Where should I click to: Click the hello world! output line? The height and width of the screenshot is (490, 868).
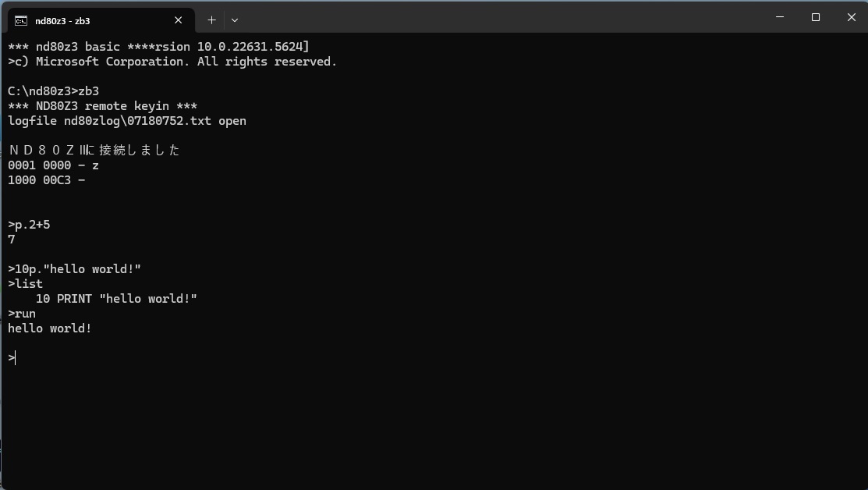(50, 328)
